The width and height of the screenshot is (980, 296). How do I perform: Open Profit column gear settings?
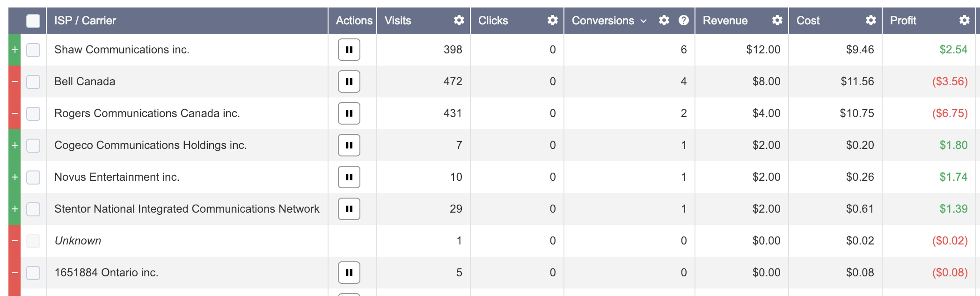pyautogui.click(x=965, y=20)
